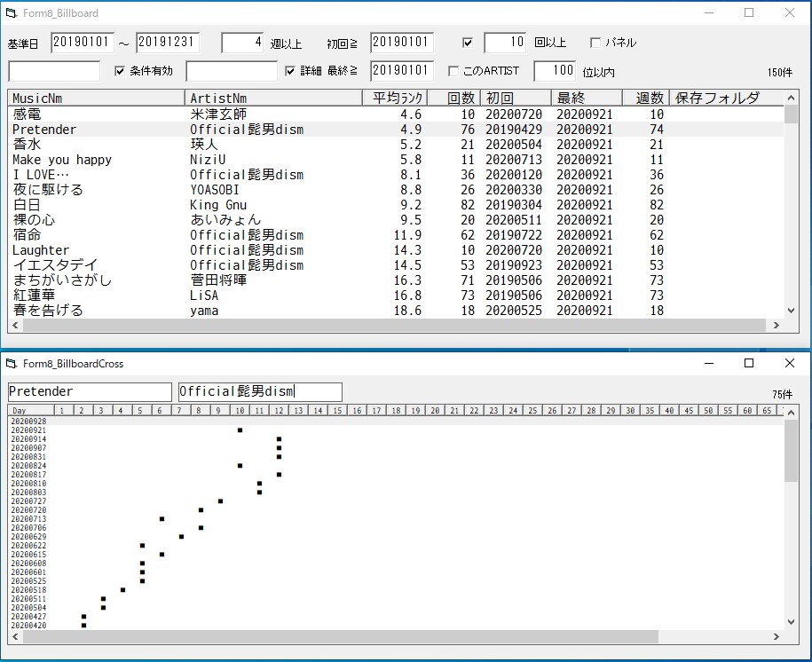Click the 初回≧ date input field
This screenshot has width=812, height=662.
[x=402, y=42]
